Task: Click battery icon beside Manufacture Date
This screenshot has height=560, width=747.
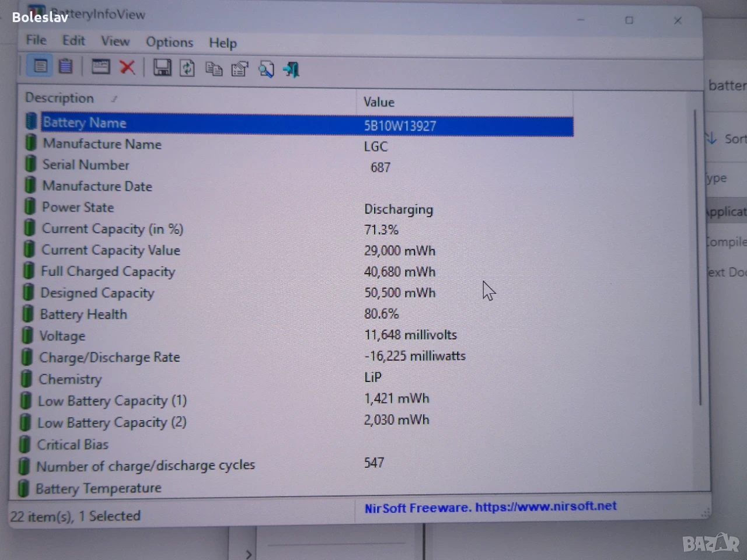Action: (x=30, y=185)
